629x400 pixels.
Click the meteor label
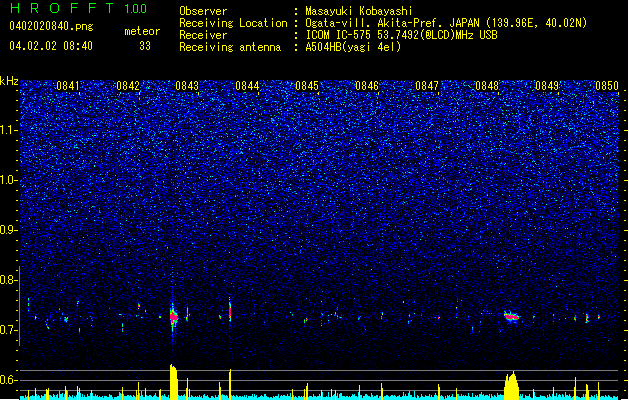coord(142,31)
